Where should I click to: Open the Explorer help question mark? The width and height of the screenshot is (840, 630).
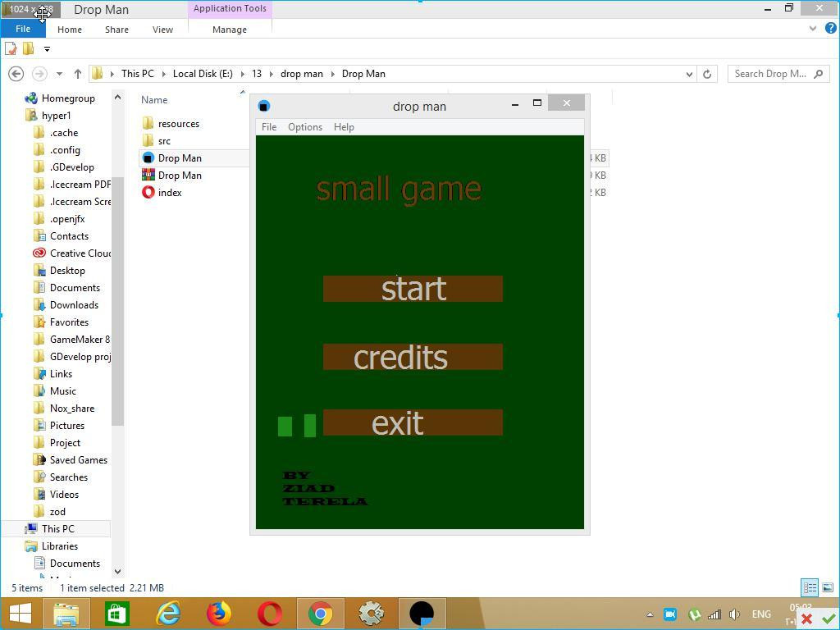pos(831,29)
